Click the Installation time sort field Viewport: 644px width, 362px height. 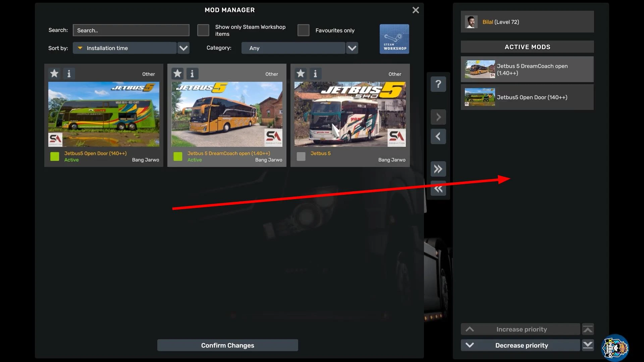(125, 48)
